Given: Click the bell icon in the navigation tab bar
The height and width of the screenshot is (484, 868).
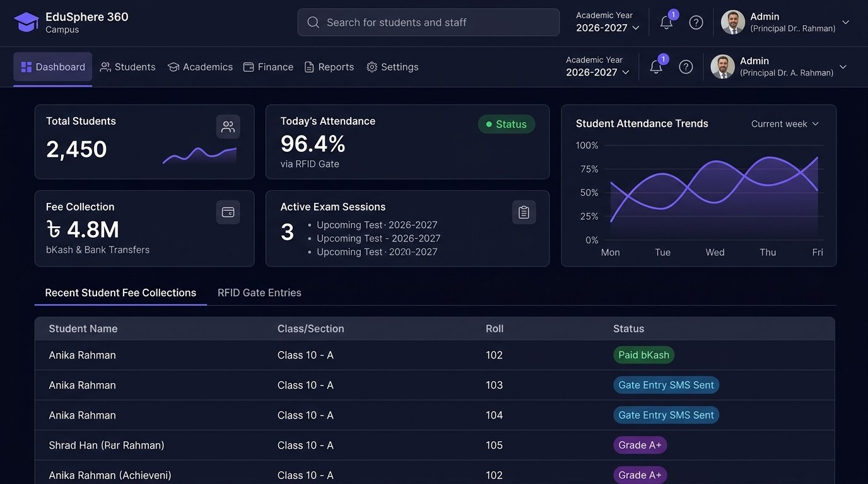Looking at the screenshot, I should pyautogui.click(x=656, y=67).
